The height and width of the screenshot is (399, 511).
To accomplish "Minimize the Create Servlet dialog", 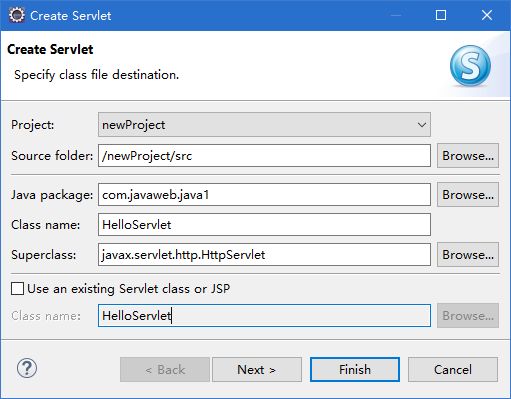I will (396, 15).
